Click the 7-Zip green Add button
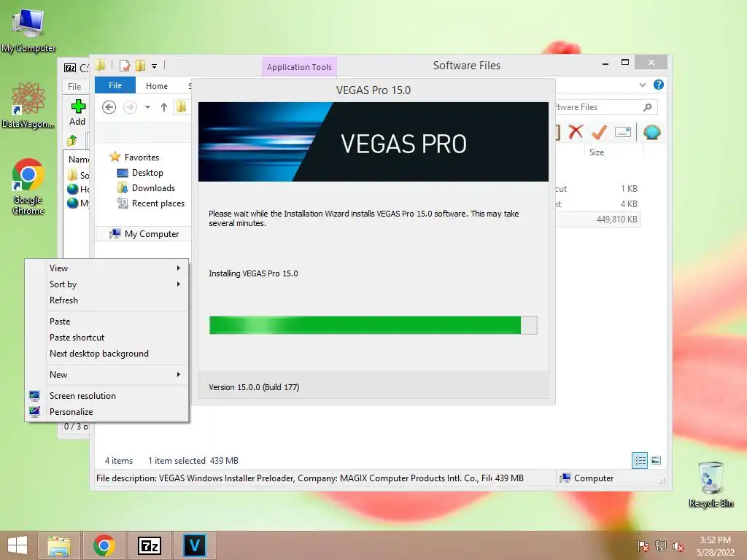The image size is (747, 560). coord(77,112)
